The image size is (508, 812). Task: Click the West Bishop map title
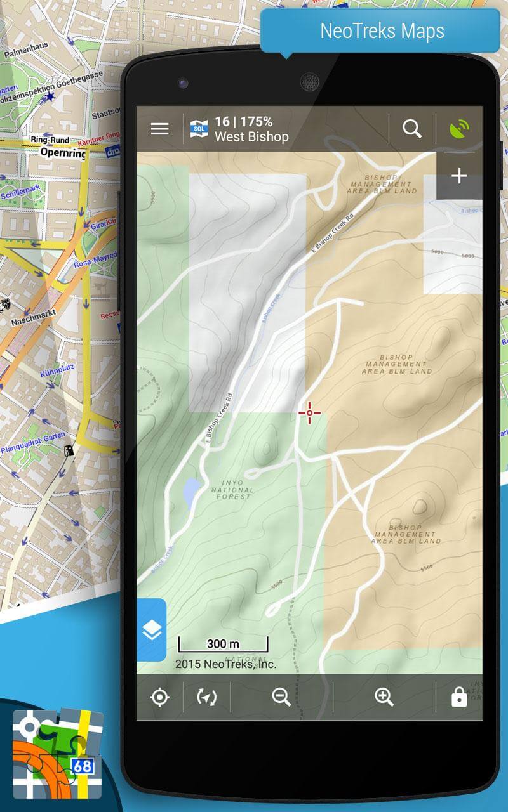pyautogui.click(x=251, y=137)
